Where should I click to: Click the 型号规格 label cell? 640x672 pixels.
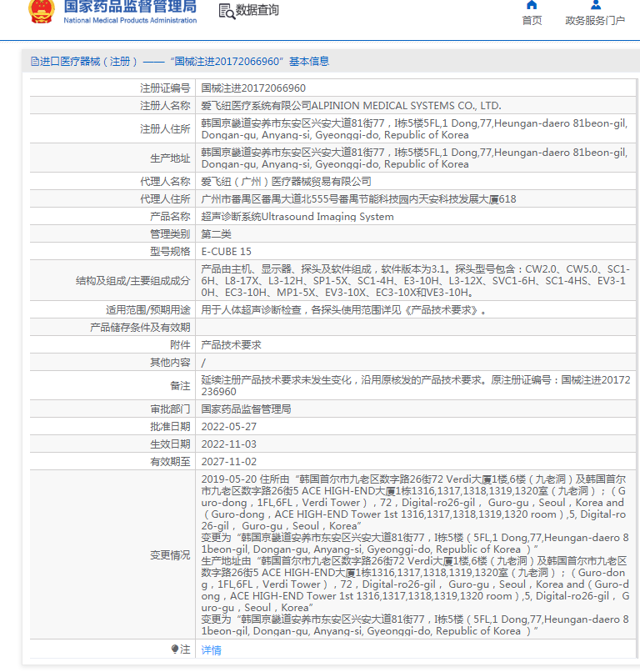112,252
